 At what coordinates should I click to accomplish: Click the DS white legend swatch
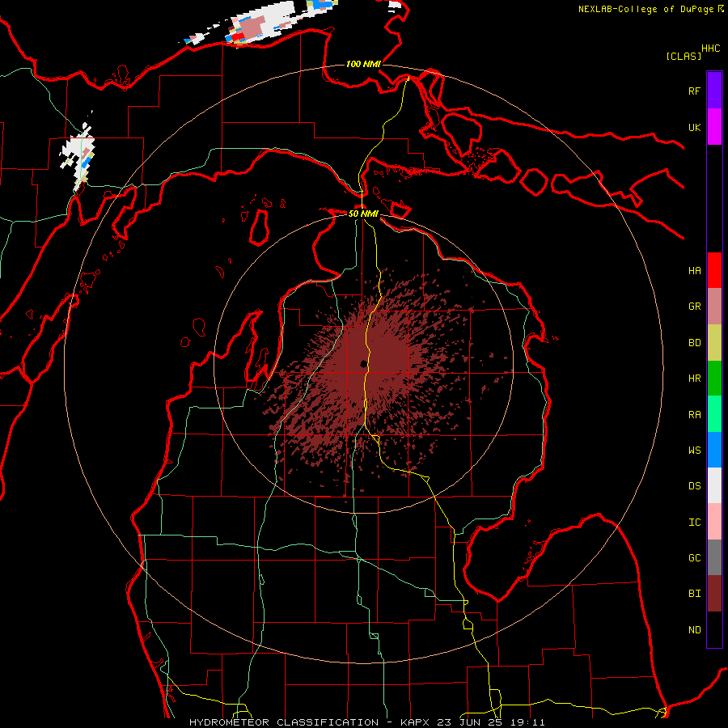(714, 485)
